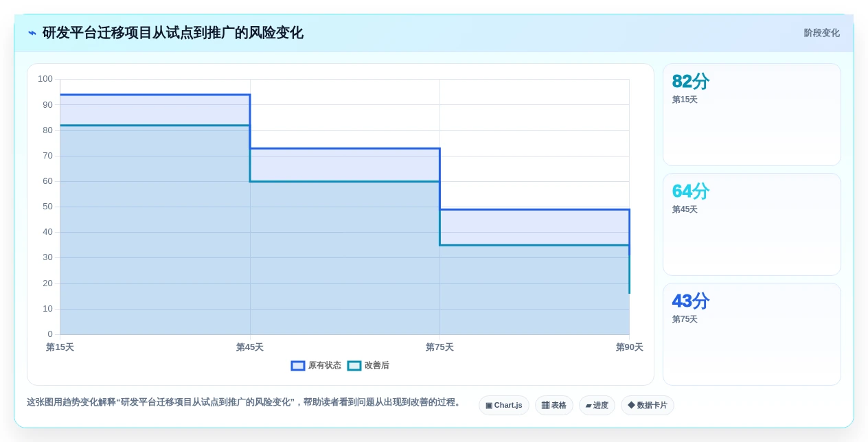868x442 pixels.
Task: Open the 64分 data card
Action: tap(752, 224)
